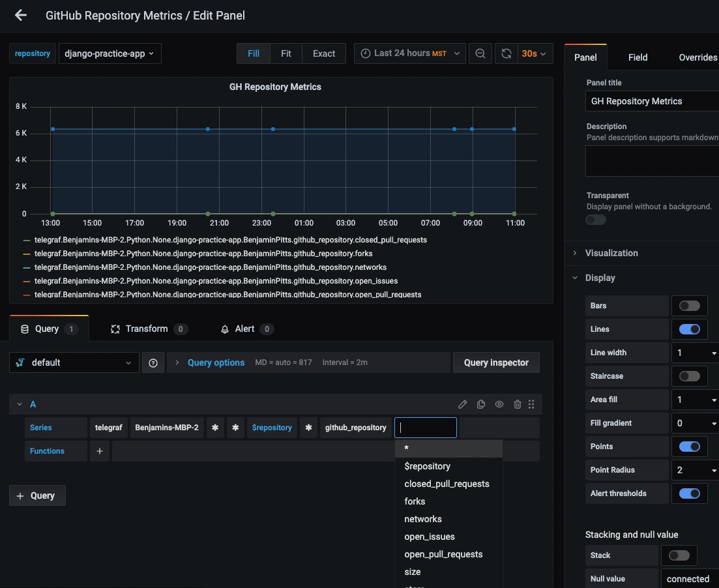719x588 pixels.
Task: Refresh the dashboard with the refresh icon
Action: [506, 53]
